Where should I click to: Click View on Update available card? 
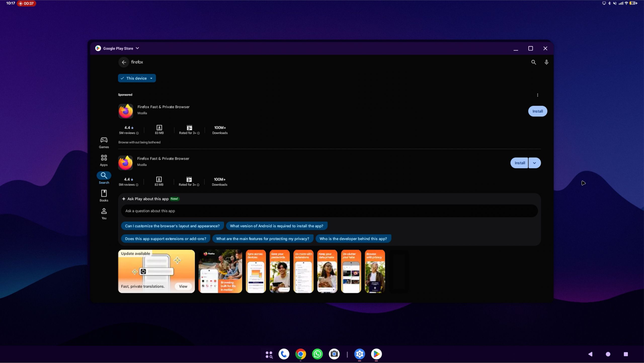coord(183,286)
